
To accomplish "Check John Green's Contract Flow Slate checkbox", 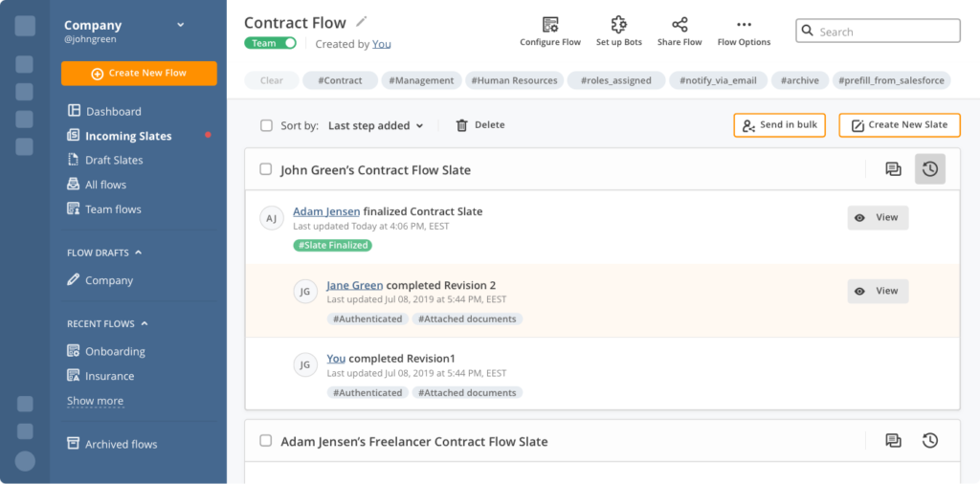I will point(266,169).
